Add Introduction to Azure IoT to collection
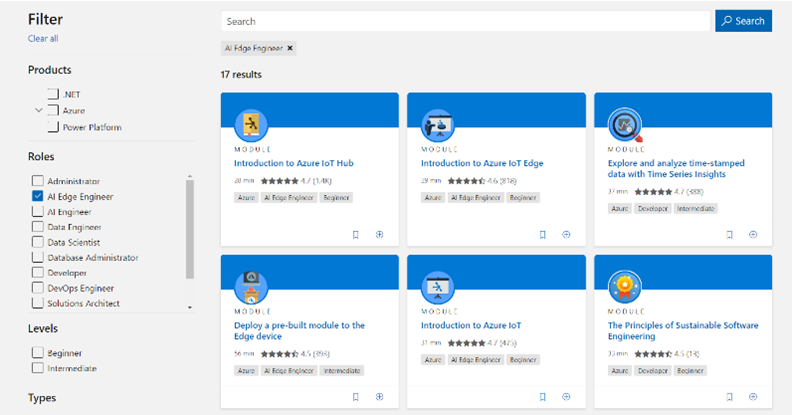 tap(566, 397)
